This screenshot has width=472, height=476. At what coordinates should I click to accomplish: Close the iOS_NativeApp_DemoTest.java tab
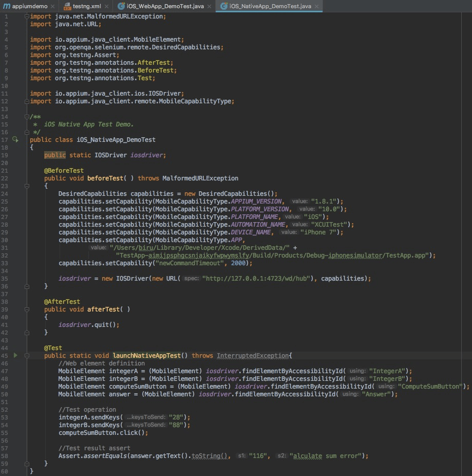point(316,6)
